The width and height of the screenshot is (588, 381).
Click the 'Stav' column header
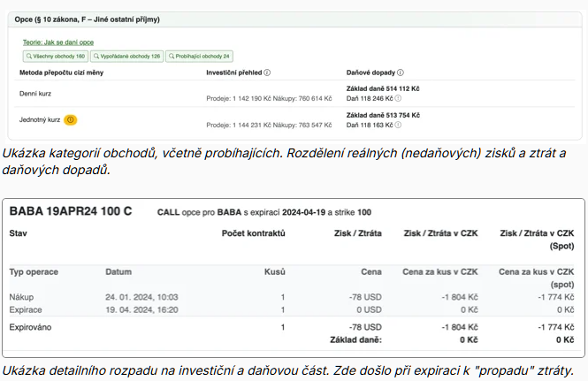point(18,233)
